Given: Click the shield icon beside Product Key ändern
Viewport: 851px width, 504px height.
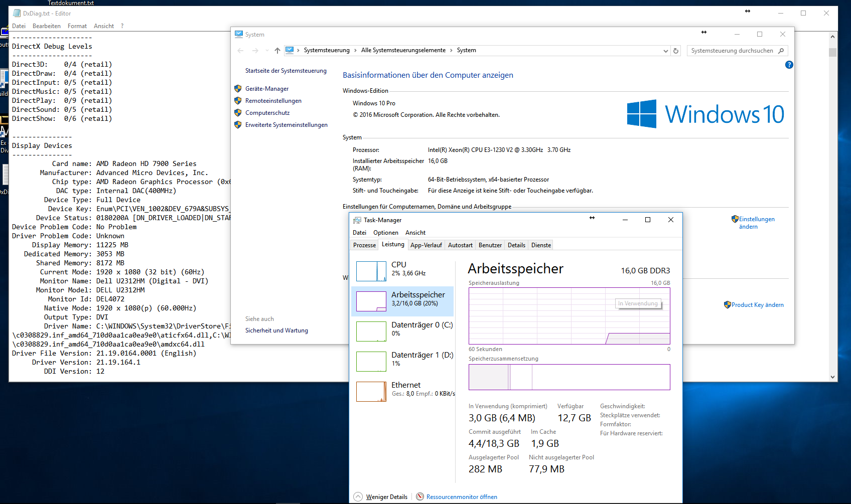Looking at the screenshot, I should [x=728, y=305].
